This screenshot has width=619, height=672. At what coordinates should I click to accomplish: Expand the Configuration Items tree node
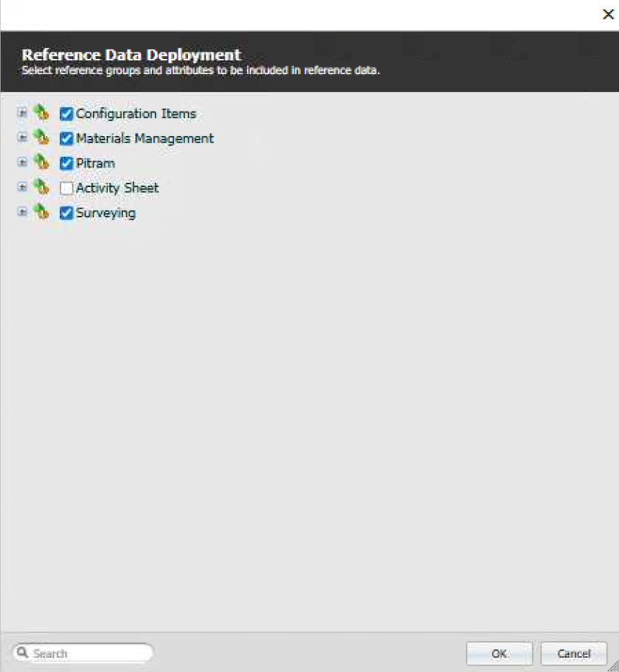coord(22,113)
